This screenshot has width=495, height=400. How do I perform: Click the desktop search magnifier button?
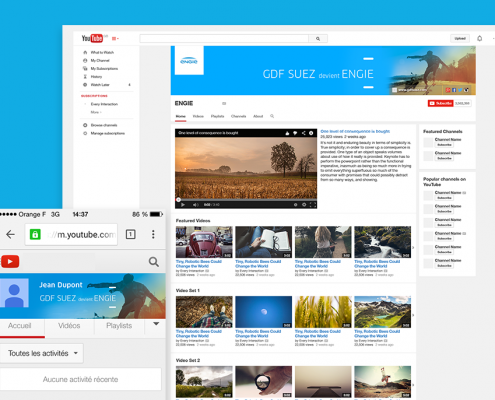318,39
